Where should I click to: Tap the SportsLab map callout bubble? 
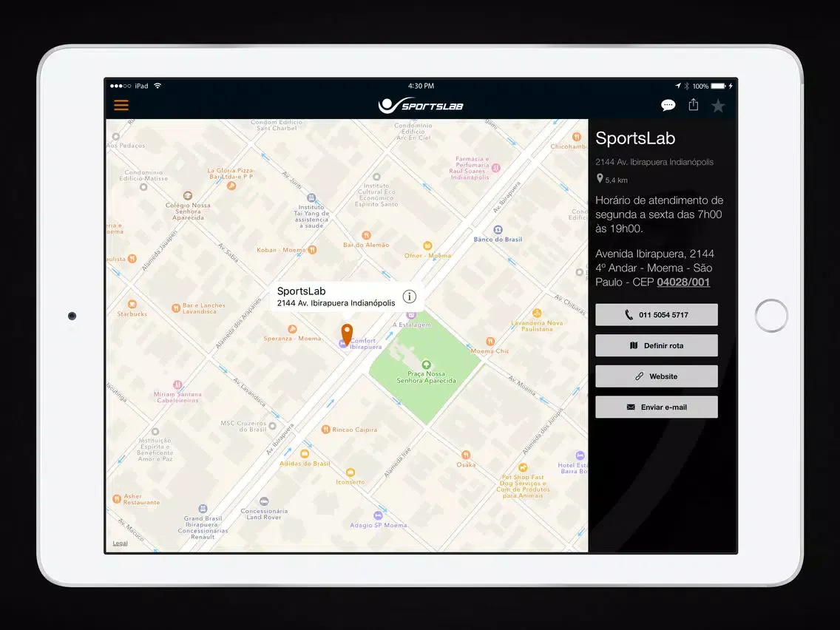pos(347,297)
